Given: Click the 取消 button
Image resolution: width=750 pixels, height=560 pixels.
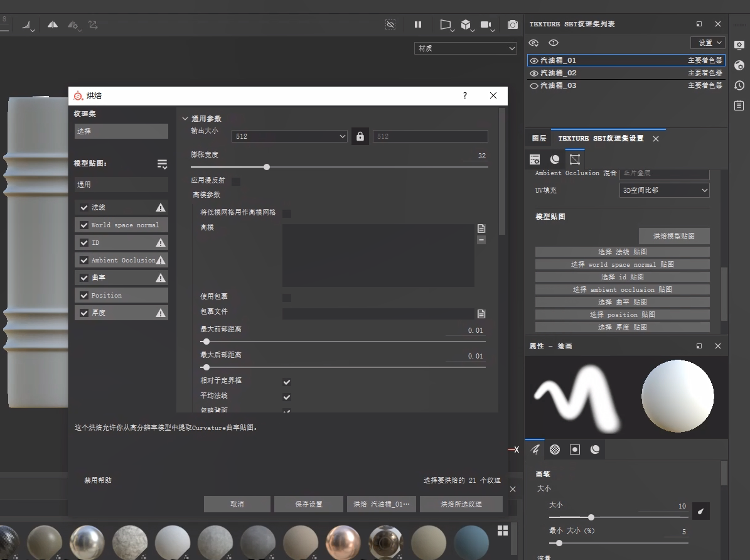Looking at the screenshot, I should [x=237, y=504].
